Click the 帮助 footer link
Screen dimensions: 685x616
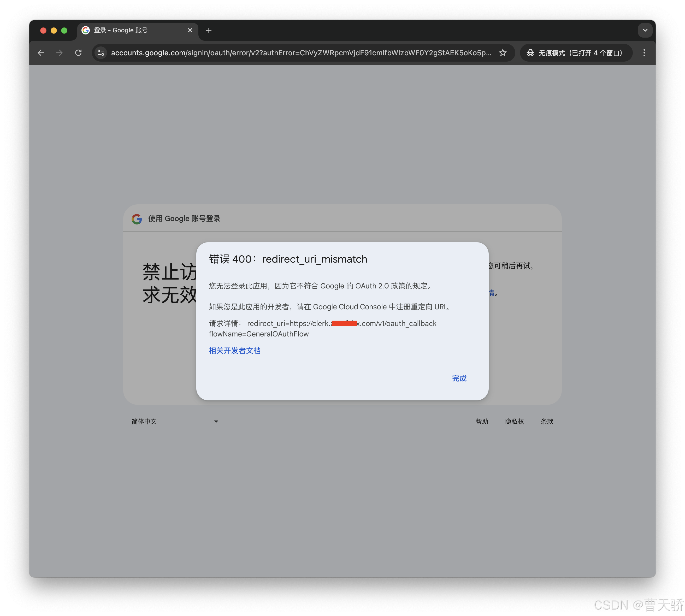[482, 421]
